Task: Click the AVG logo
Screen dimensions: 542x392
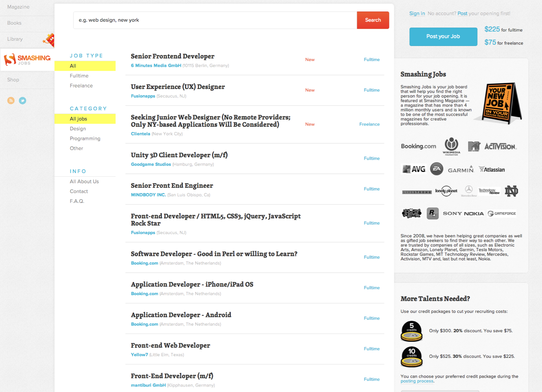Action: click(x=414, y=169)
